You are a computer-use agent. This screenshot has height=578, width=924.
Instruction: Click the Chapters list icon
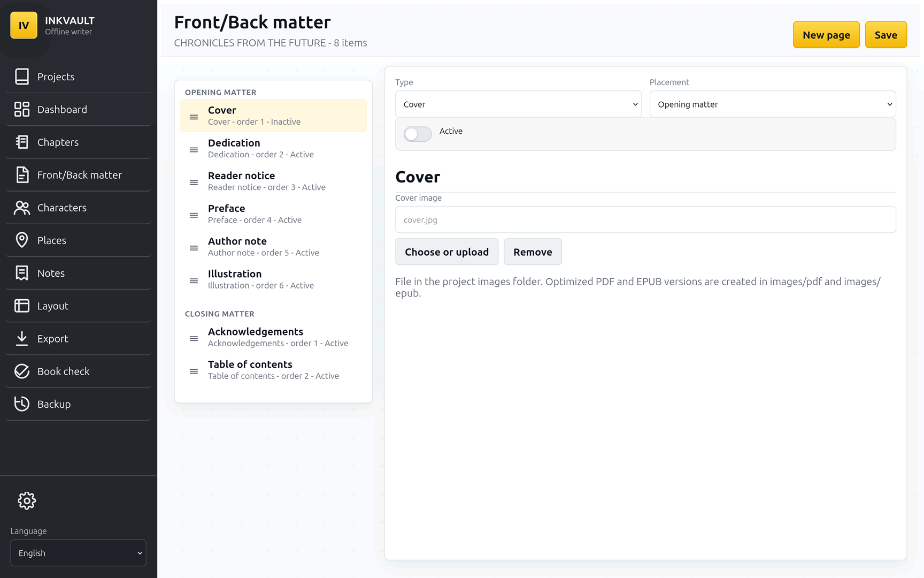22,142
